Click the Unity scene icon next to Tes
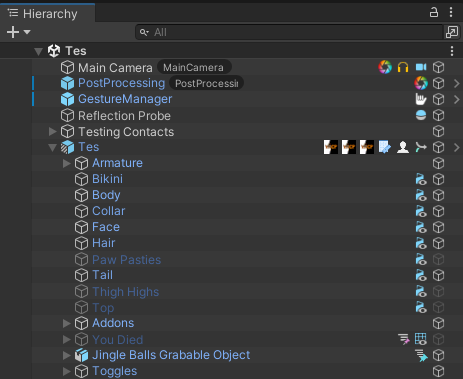This screenshot has width=463, height=379. coord(54,51)
